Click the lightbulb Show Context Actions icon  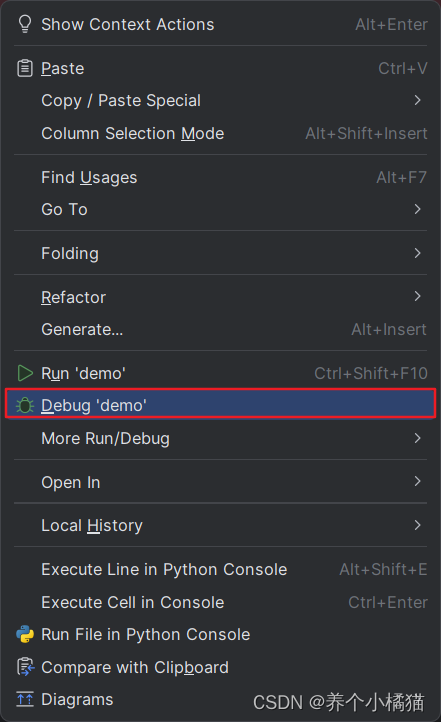point(25,24)
